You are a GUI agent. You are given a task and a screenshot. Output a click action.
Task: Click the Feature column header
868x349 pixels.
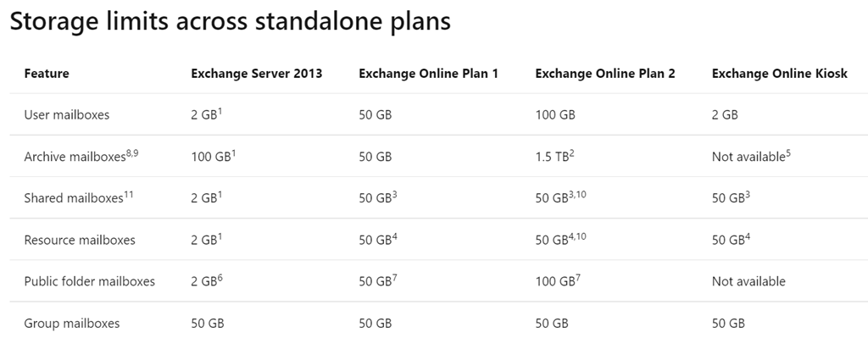click(x=47, y=74)
